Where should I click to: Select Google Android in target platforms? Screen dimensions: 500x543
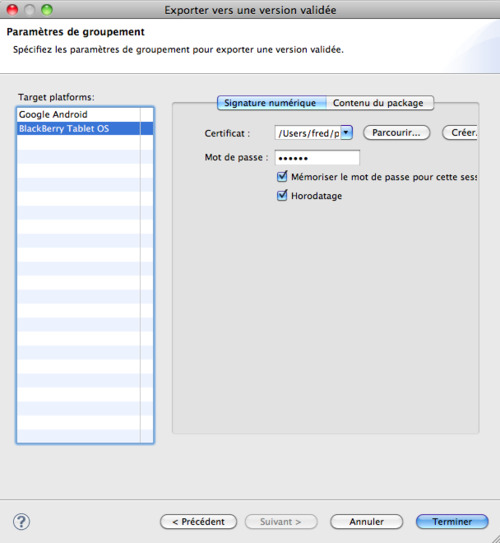tap(85, 115)
